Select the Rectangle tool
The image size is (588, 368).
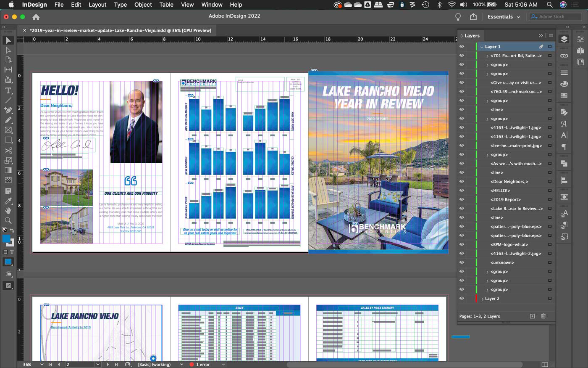pyautogui.click(x=8, y=140)
